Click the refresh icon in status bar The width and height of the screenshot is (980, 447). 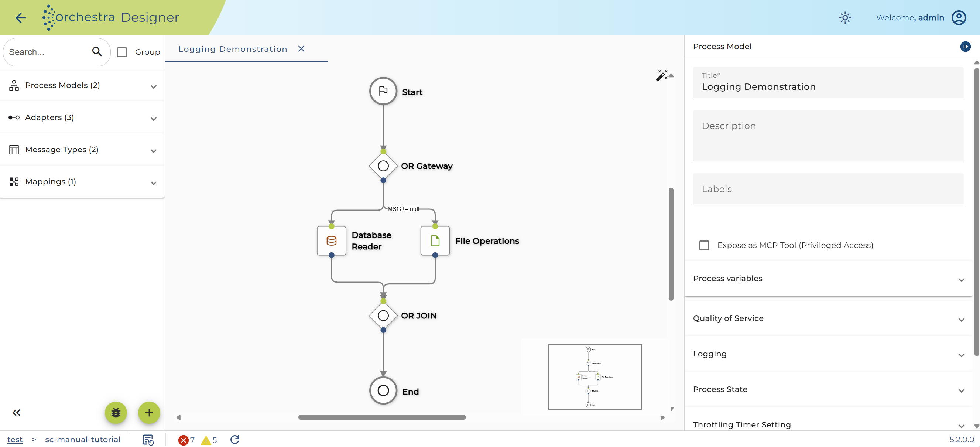click(235, 439)
